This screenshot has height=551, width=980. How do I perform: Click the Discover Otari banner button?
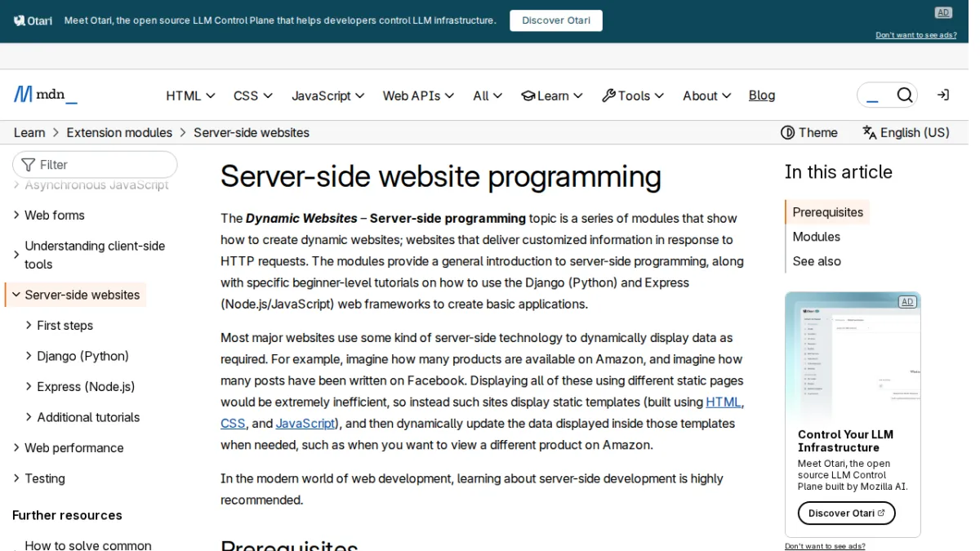pos(556,20)
